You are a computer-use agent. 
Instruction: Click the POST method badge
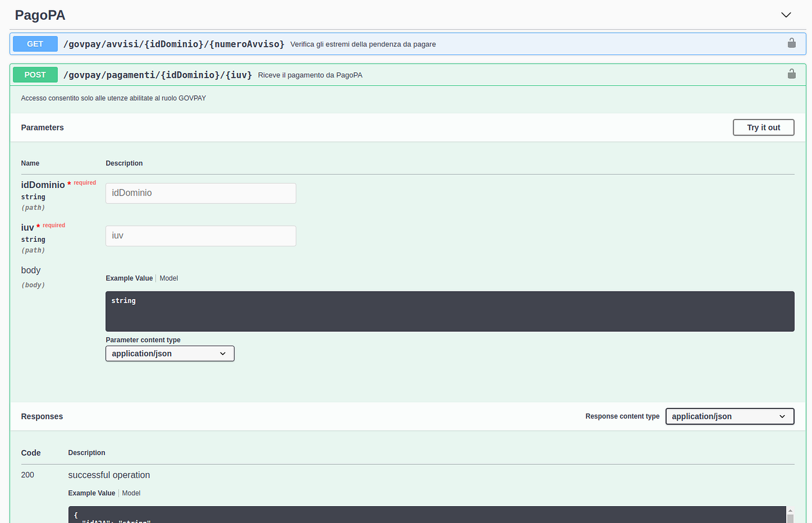pyautogui.click(x=35, y=75)
